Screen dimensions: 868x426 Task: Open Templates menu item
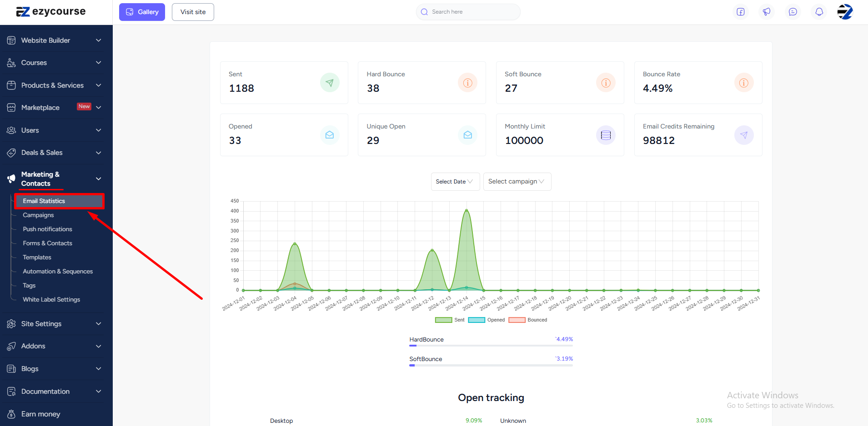pyautogui.click(x=37, y=258)
